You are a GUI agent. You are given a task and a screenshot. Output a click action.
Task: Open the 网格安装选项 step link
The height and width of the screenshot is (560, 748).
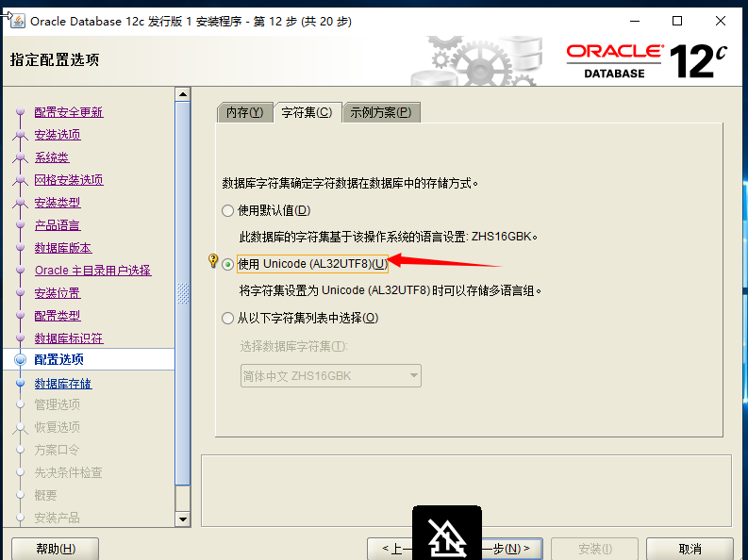(x=69, y=180)
